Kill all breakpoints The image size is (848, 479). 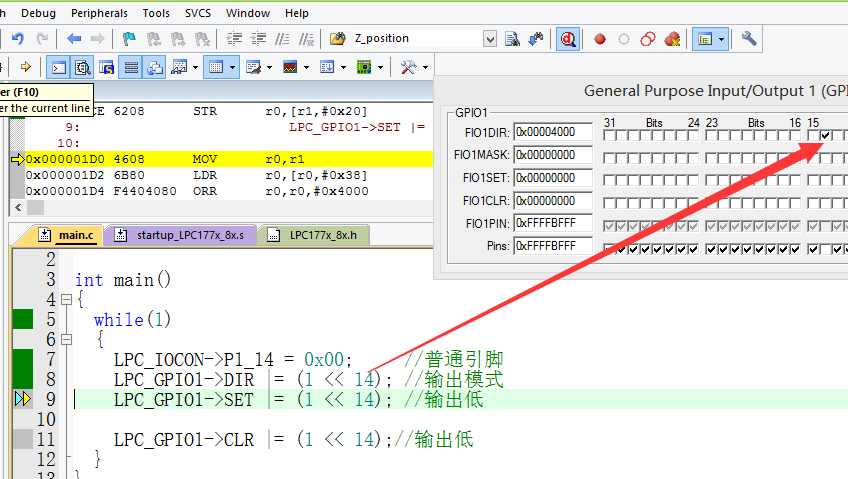[x=672, y=39]
